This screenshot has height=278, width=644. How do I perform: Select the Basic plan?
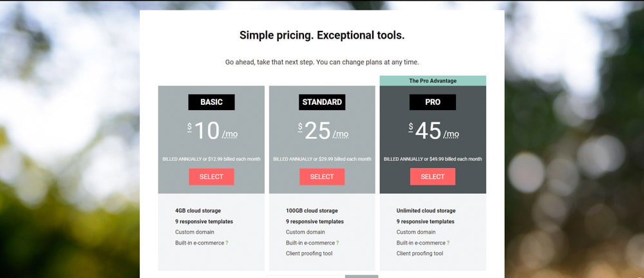(211, 176)
